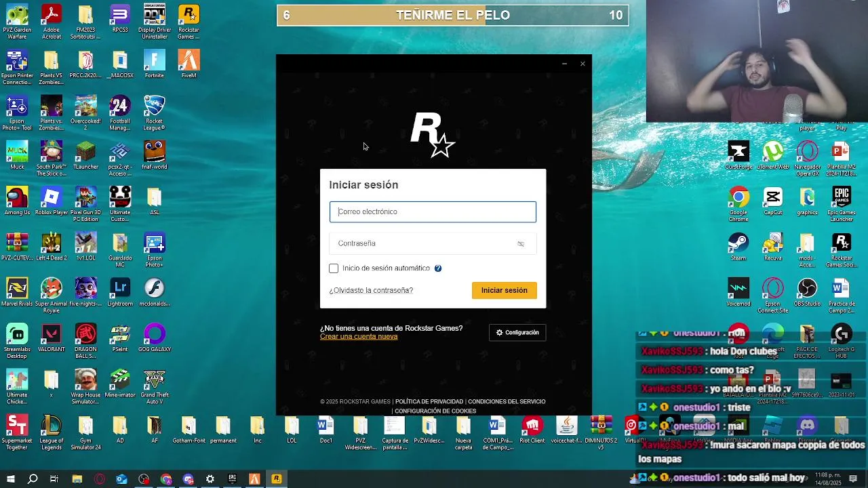Image resolution: width=868 pixels, height=488 pixels.
Task: Open the Rocket League desktop icon
Action: 155,113
